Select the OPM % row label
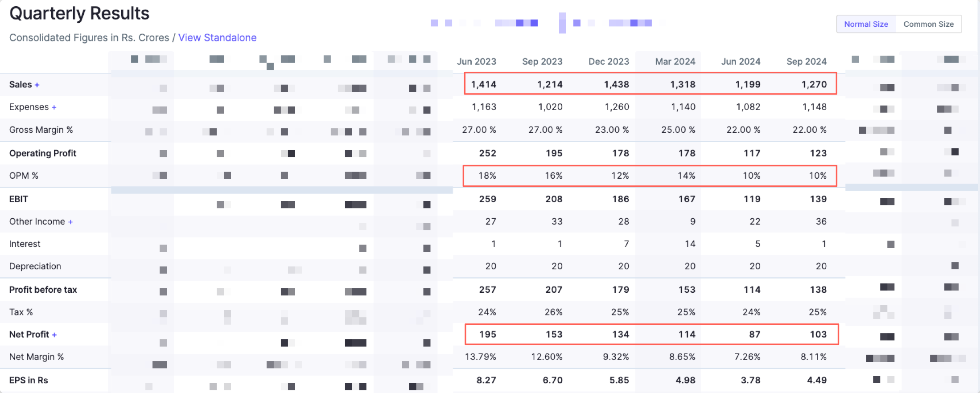This screenshot has width=980, height=393. tap(24, 176)
